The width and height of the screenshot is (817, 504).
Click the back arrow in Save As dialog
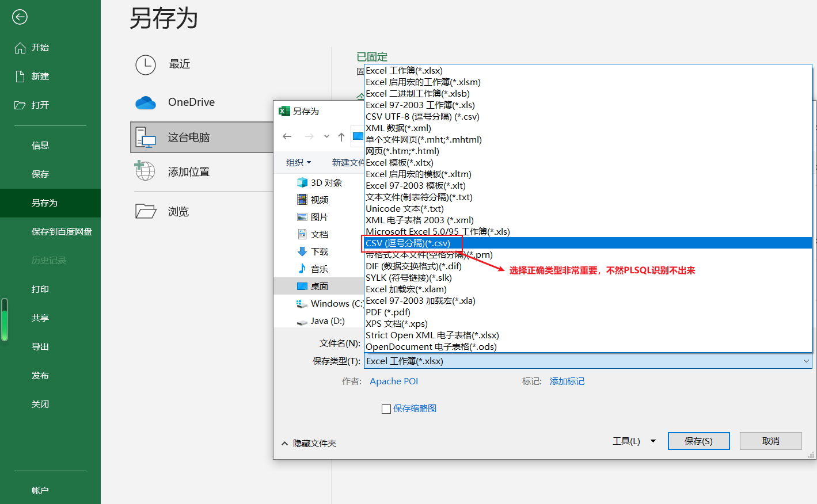click(x=287, y=136)
